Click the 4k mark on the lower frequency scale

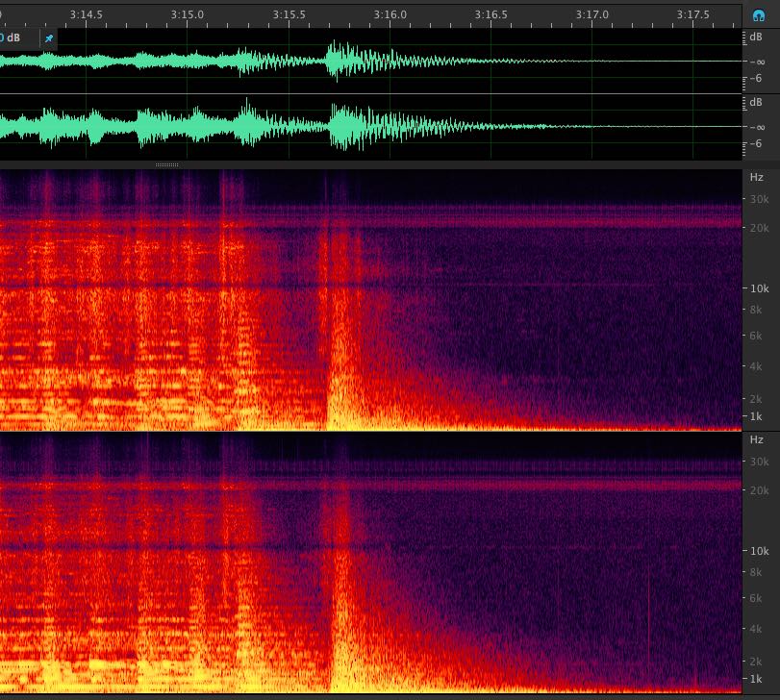(757, 629)
